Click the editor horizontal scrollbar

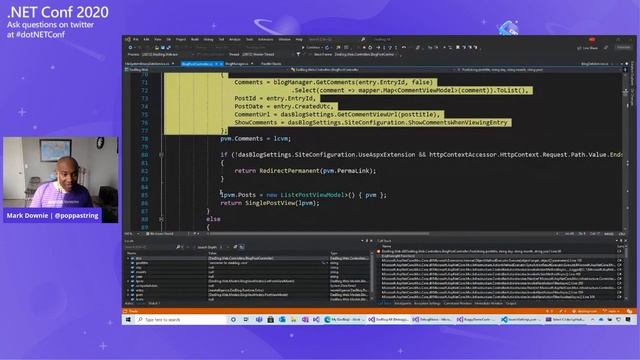point(320,234)
